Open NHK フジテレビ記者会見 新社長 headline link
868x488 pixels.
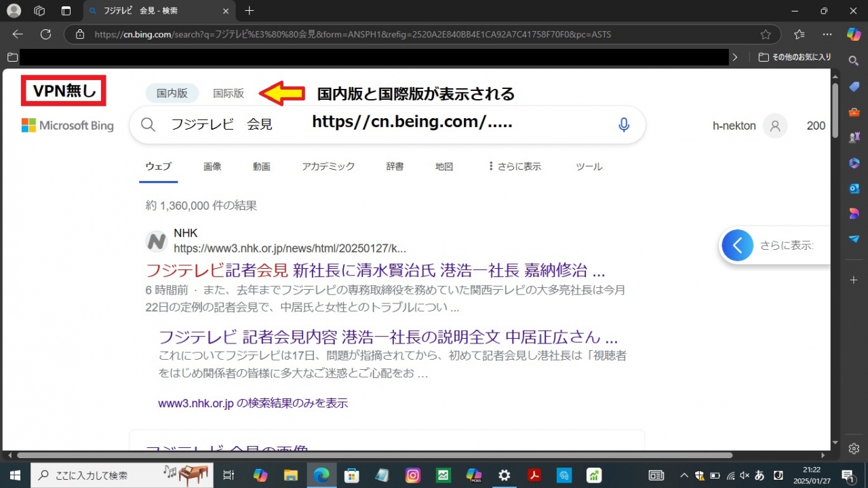click(x=375, y=270)
